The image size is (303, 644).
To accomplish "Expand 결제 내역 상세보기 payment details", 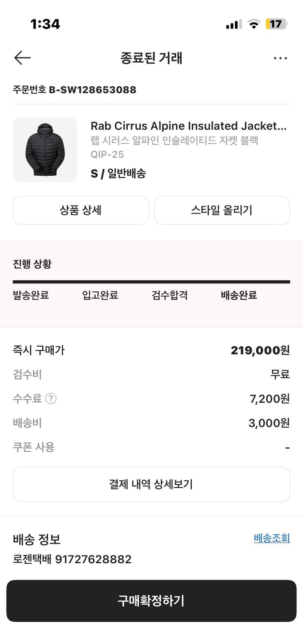I will tap(151, 484).
